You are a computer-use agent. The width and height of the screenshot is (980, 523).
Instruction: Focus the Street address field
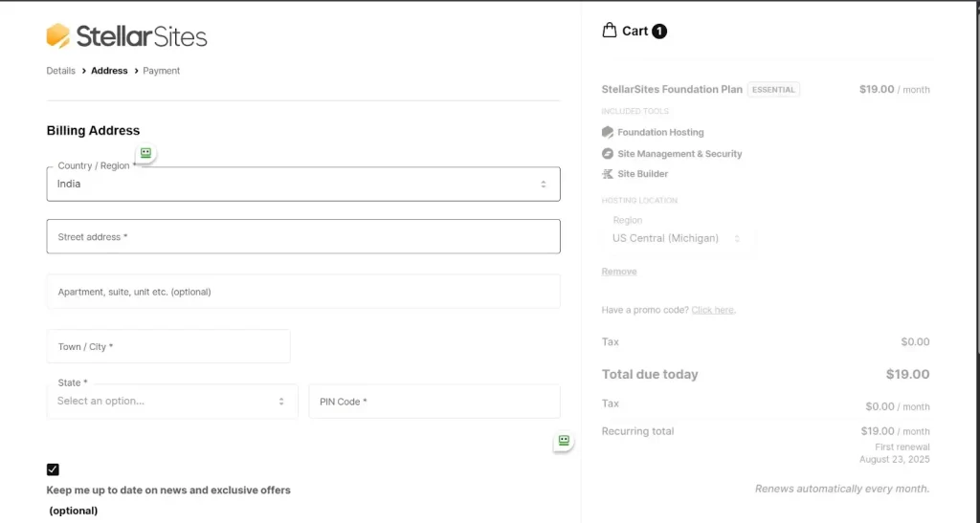pyautogui.click(x=302, y=237)
